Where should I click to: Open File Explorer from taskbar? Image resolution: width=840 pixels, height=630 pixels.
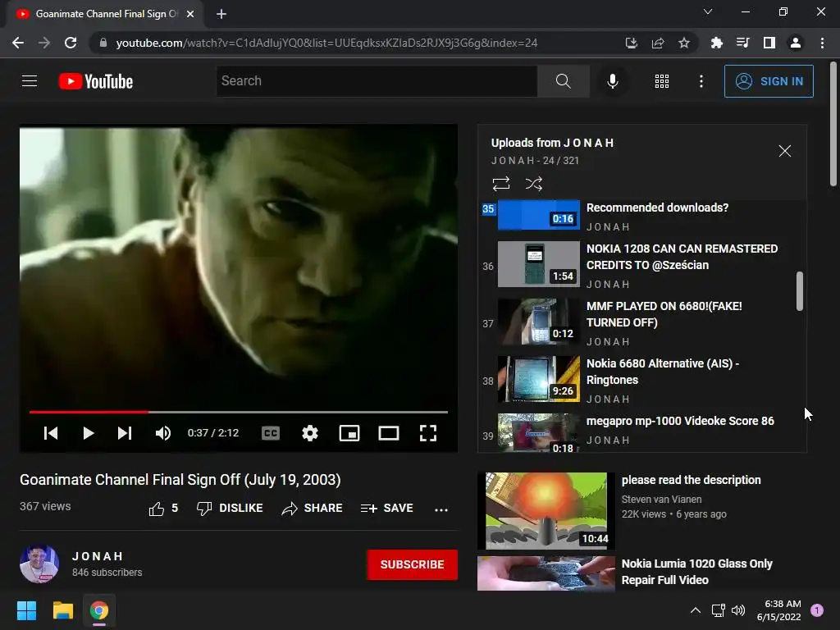point(62,610)
